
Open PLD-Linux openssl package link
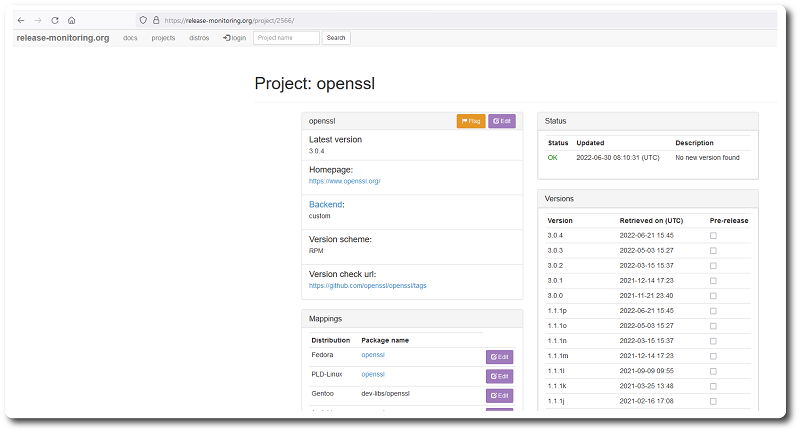click(x=373, y=374)
